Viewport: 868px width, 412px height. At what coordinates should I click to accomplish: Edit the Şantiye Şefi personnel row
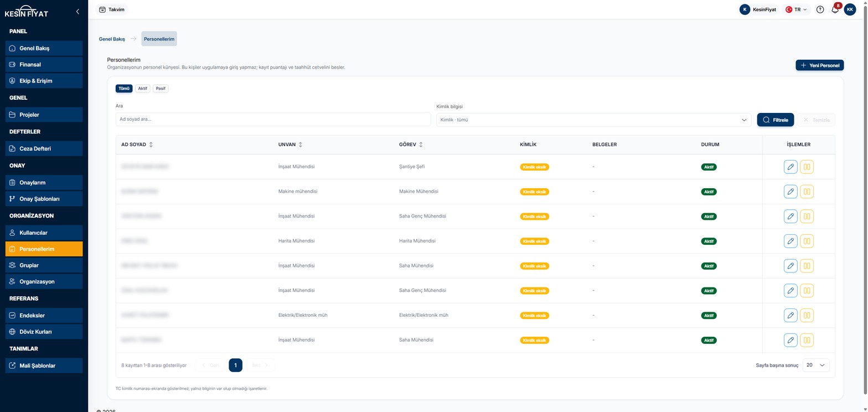pos(790,167)
